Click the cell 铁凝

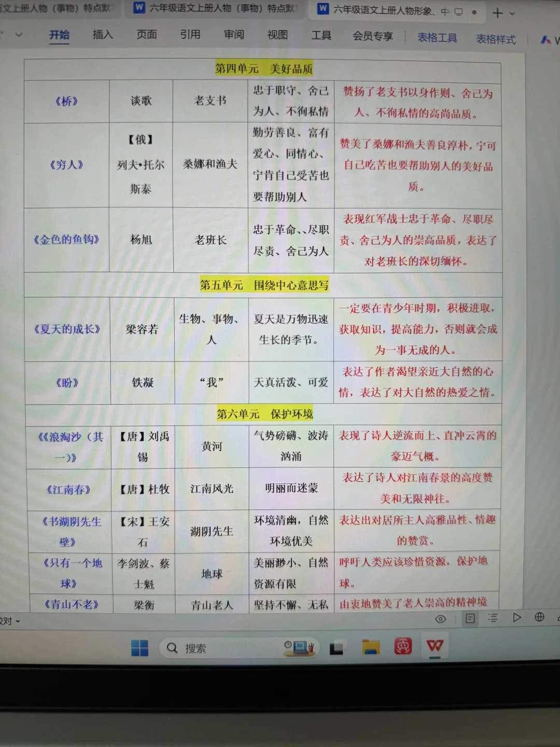143,383
